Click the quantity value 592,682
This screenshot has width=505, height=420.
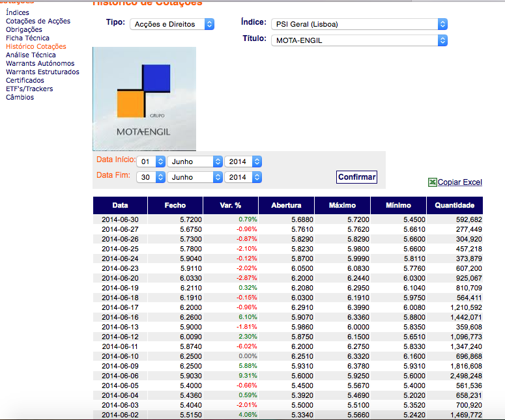point(469,219)
